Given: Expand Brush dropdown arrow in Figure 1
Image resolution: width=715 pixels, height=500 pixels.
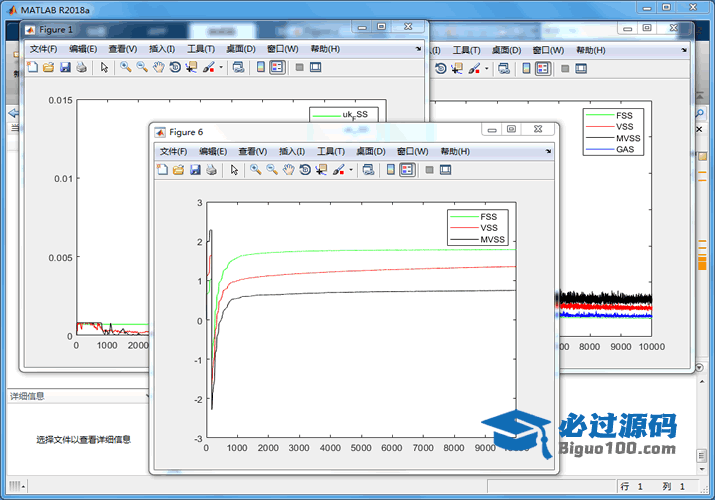Looking at the screenshot, I should [221, 69].
